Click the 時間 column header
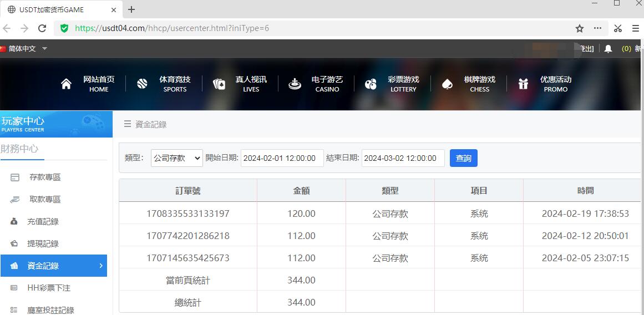Image resolution: width=644 pixels, height=315 pixels. click(x=585, y=191)
